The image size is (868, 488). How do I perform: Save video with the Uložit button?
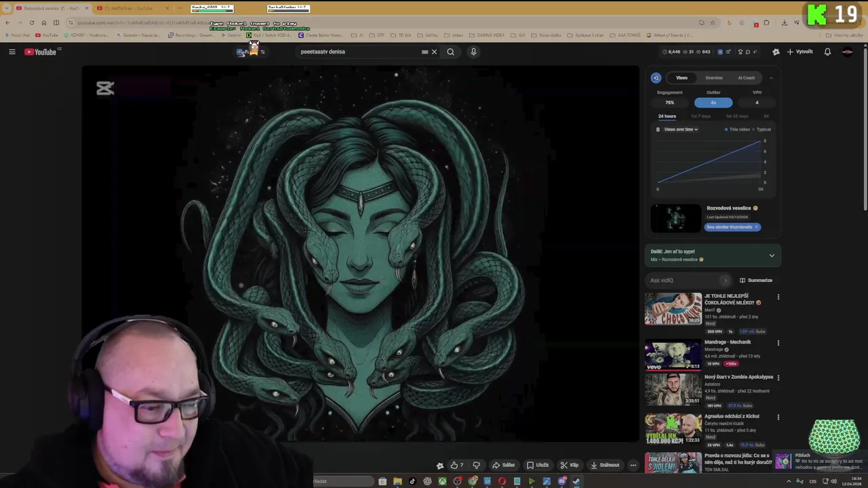537,465
